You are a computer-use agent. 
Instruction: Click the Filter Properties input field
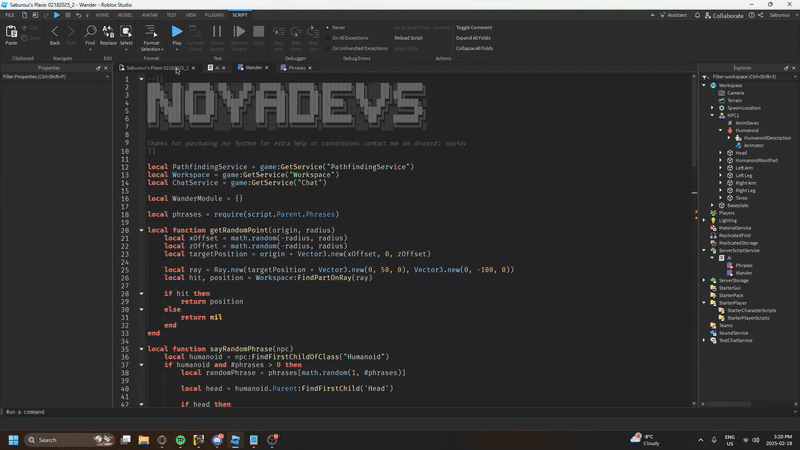coord(55,77)
